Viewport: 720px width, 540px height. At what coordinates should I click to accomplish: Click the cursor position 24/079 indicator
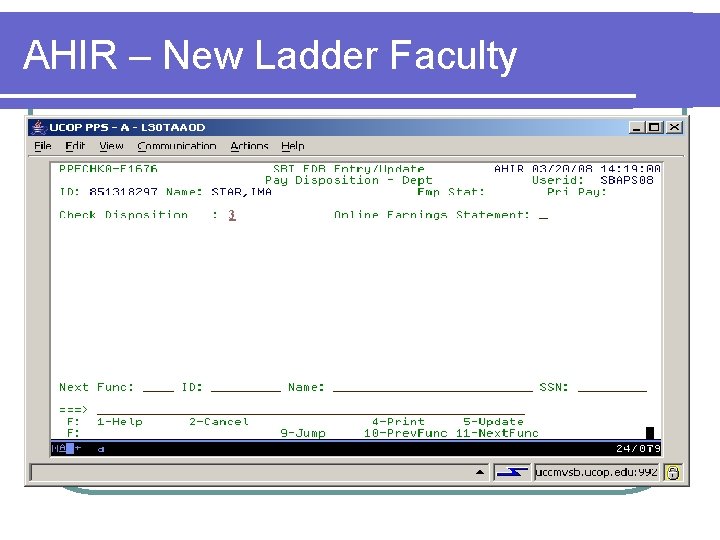pyautogui.click(x=638, y=449)
